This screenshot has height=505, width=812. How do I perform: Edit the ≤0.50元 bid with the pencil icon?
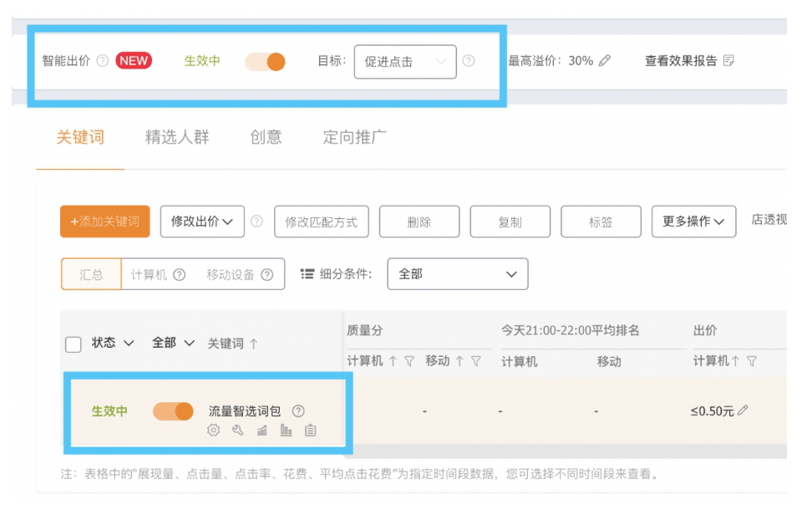743,411
